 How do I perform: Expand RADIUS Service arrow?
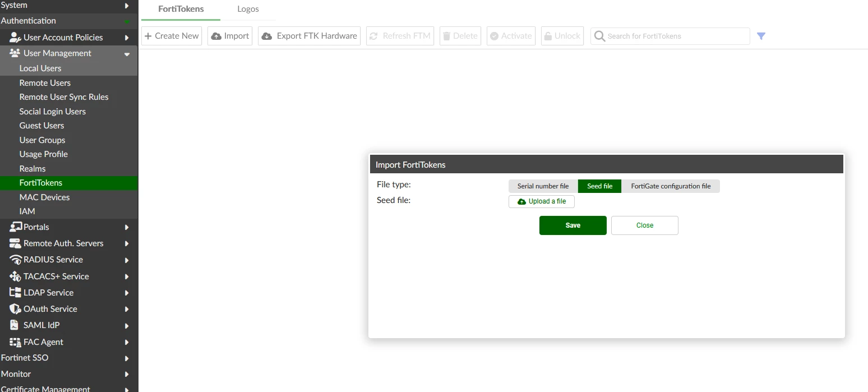tap(127, 260)
